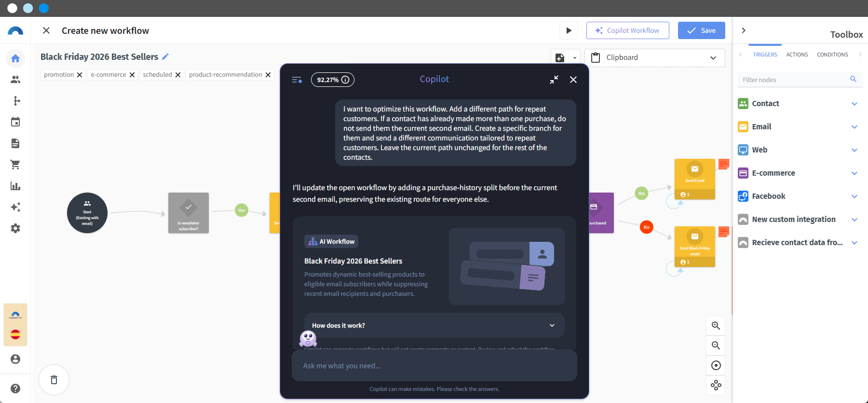The width and height of the screenshot is (868, 403).
Task: Open the Workflows branch icon in sidebar
Action: [16, 101]
